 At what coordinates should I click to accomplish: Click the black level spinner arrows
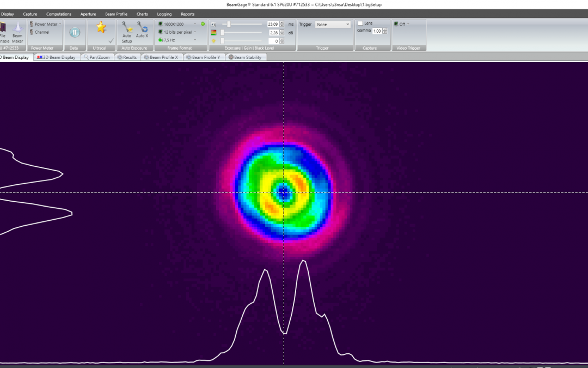click(x=282, y=41)
